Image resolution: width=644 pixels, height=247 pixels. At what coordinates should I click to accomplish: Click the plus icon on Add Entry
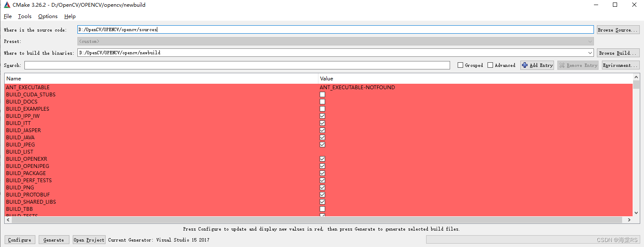click(525, 65)
